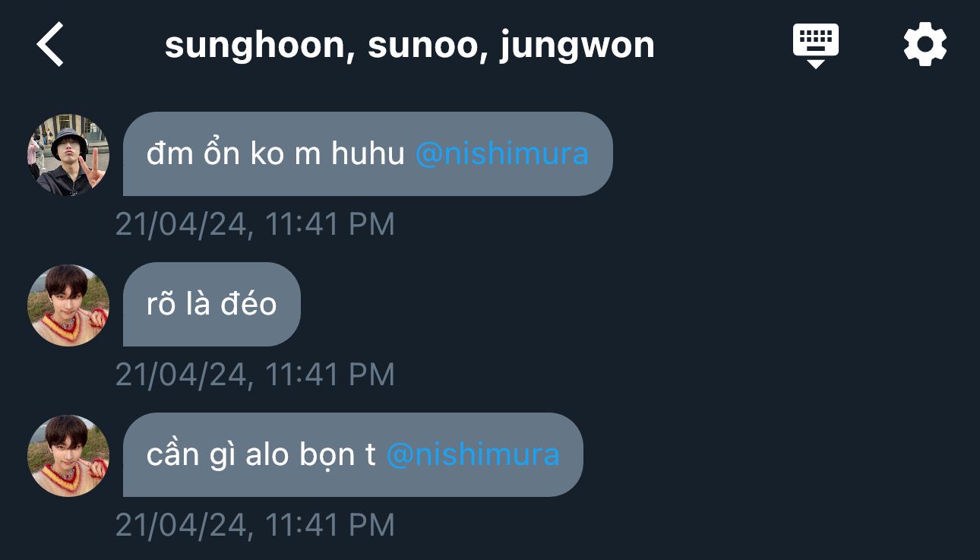Tap the timestamp below 'rõ là đéo'
The width and height of the screenshot is (980, 560).
point(255,375)
